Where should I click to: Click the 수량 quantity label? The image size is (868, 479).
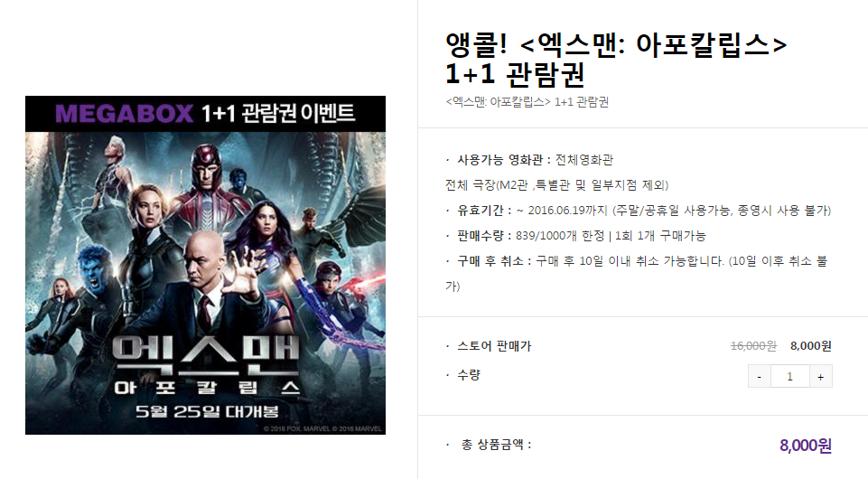468,375
